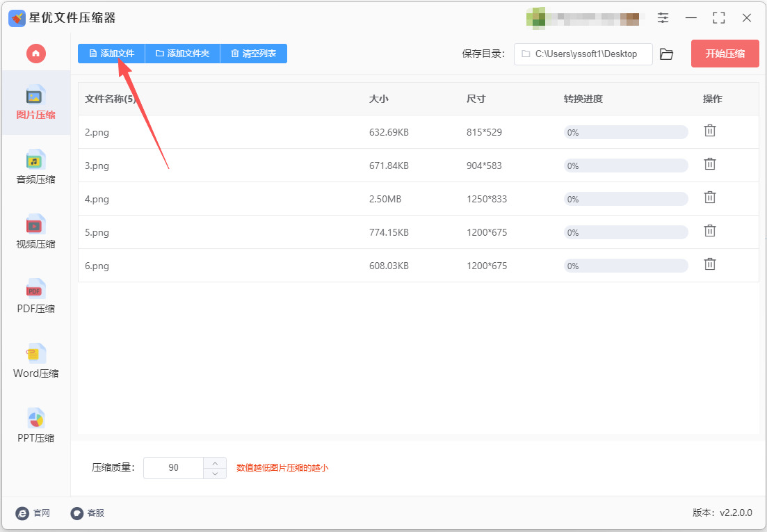Viewport: 767px width, 532px height.
Task: Click the blurred user account area
Action: [583, 17]
